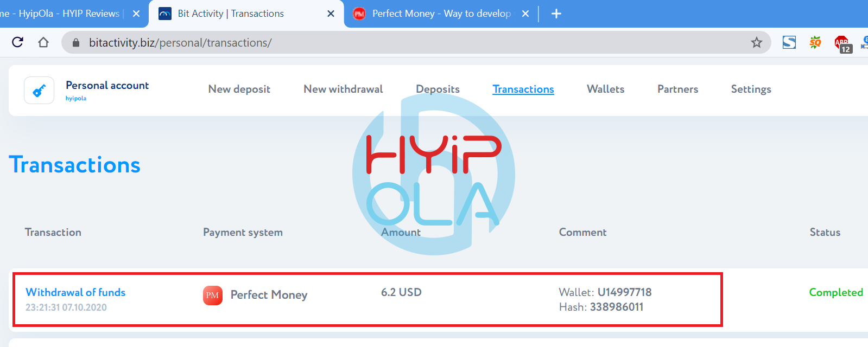This screenshot has width=868, height=347.
Task: Click the Personal account key icon
Action: coord(39,91)
